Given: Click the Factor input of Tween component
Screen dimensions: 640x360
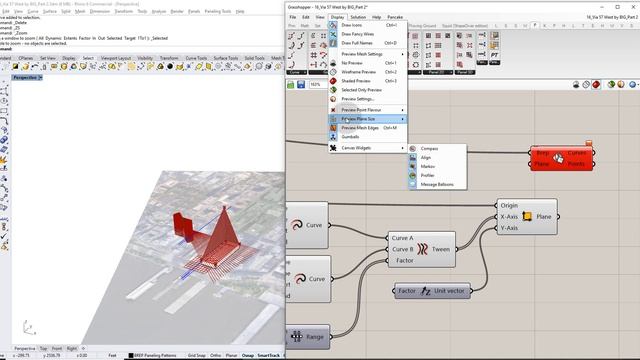Looking at the screenshot, I should 404,260.
